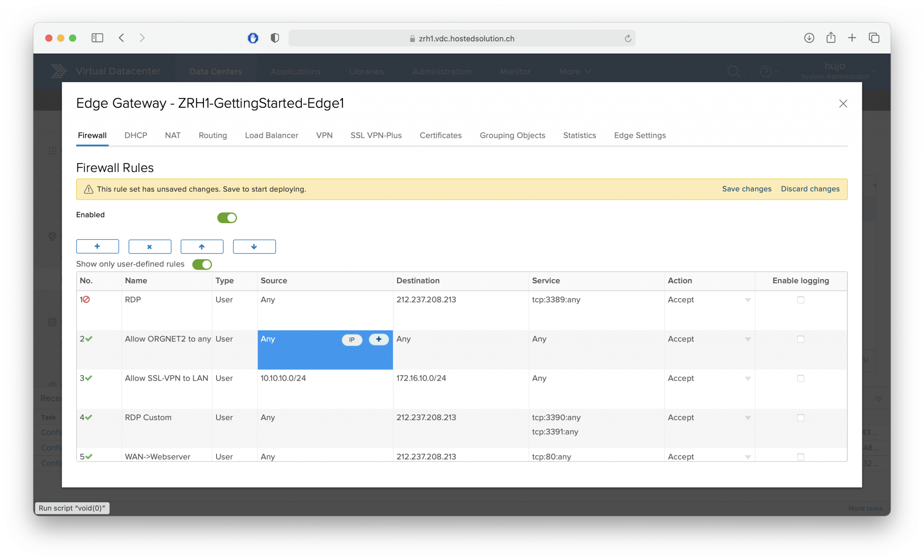Click the tcp:3389:any service cell
The width and height of the screenshot is (924, 560).
[x=596, y=311]
